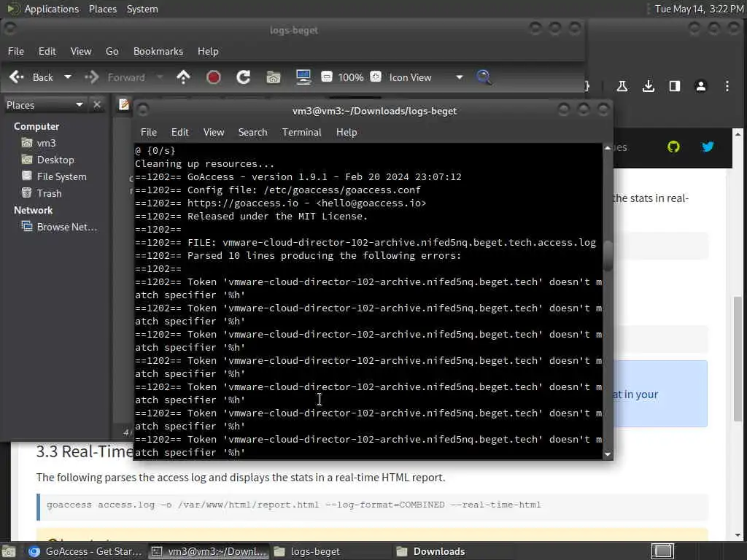Open the Places panel menu
Viewport: 747px width, 560px height.
pos(103,9)
